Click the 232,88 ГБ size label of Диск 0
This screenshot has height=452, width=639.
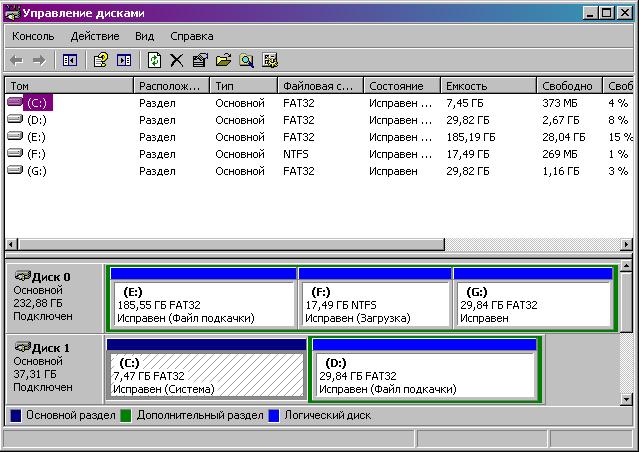(x=38, y=303)
